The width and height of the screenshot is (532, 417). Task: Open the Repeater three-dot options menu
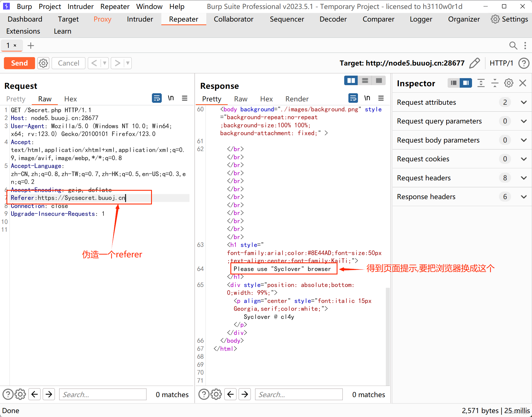[x=525, y=45]
